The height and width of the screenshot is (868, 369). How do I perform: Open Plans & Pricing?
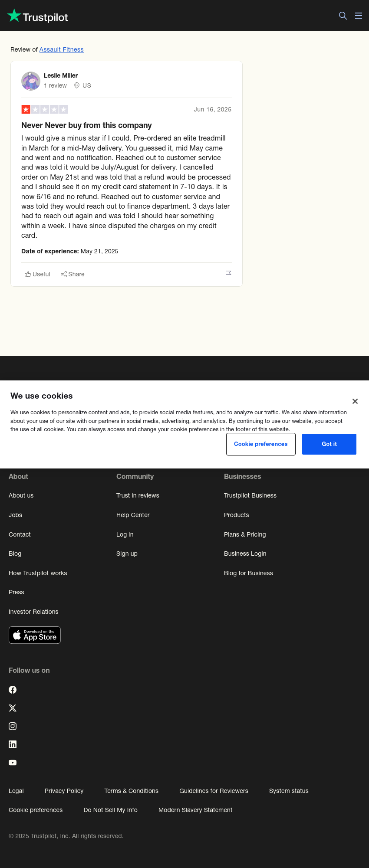pos(245,534)
